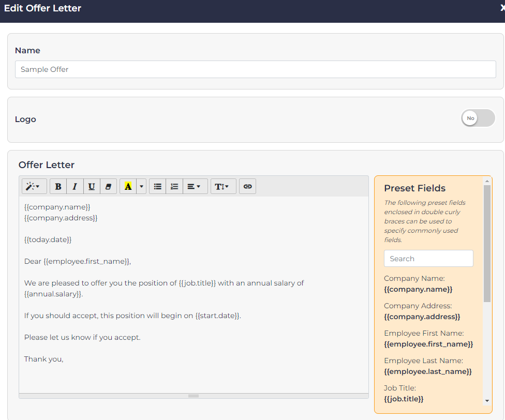Click the {{job.title}} preset field
This screenshot has width=505, height=420.
click(404, 399)
